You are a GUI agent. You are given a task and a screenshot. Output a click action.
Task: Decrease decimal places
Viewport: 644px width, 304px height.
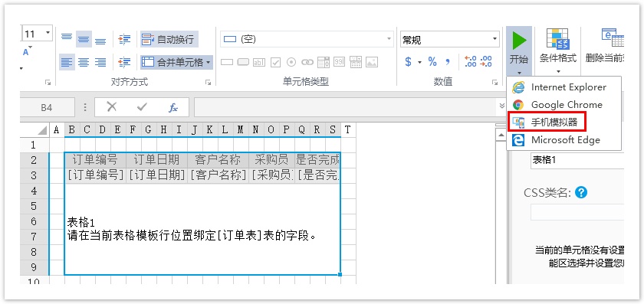click(487, 62)
